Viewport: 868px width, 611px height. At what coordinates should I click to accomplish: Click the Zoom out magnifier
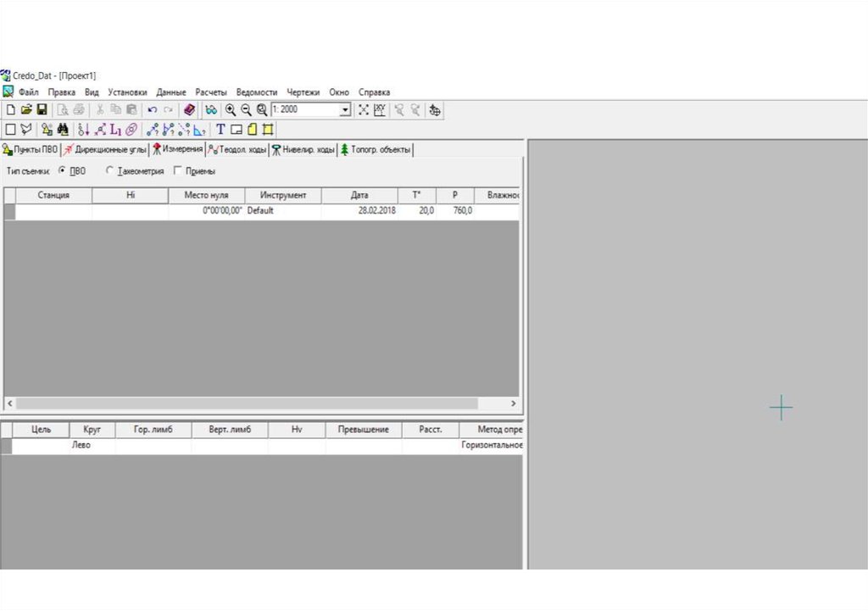(x=246, y=110)
